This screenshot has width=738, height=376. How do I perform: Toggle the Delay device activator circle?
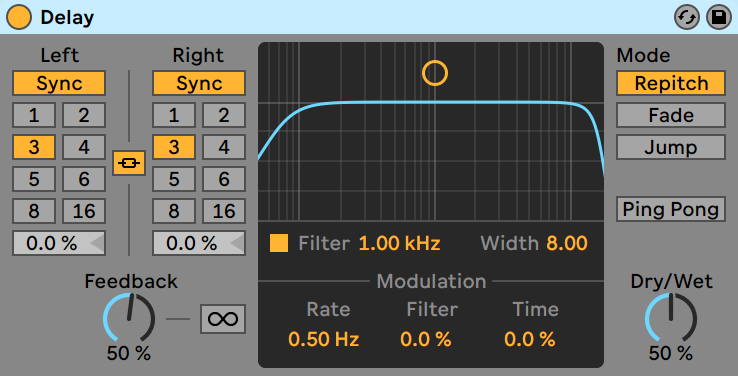tap(19, 17)
